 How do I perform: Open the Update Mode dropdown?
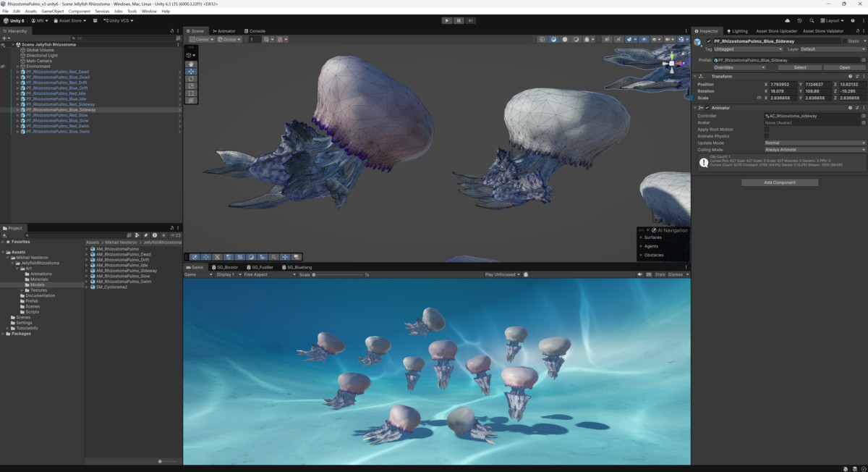coord(814,143)
